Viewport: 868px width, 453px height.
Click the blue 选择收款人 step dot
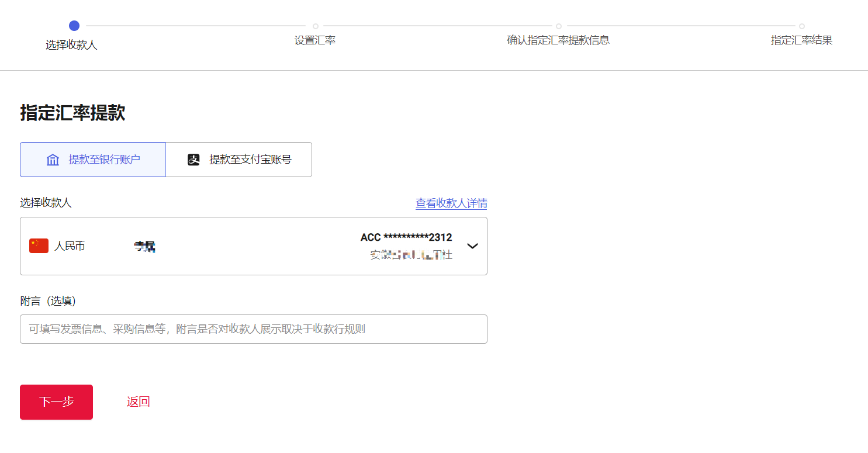pyautogui.click(x=74, y=26)
